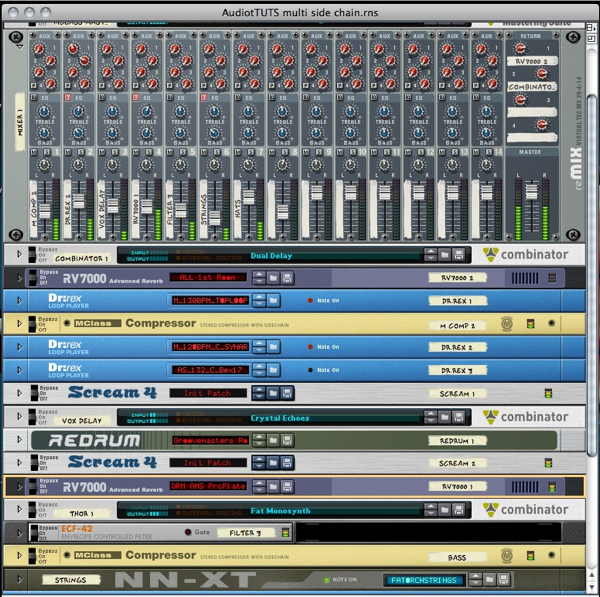This screenshot has width=600, height=597.
Task: Click the master level fader on the mixer
Action: click(532, 193)
